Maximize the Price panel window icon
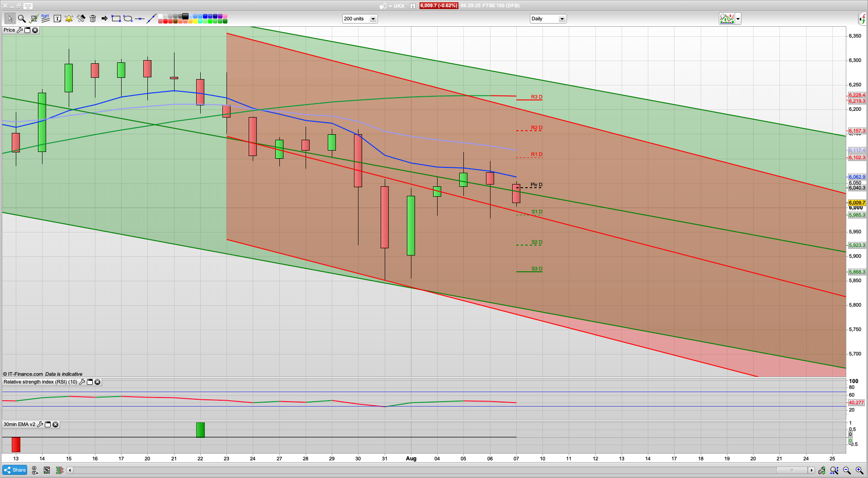The width and height of the screenshot is (868, 478). (x=27, y=30)
